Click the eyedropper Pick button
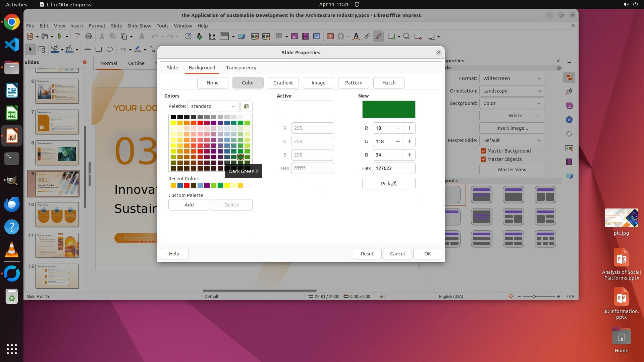The image size is (644, 362). [x=388, y=184]
